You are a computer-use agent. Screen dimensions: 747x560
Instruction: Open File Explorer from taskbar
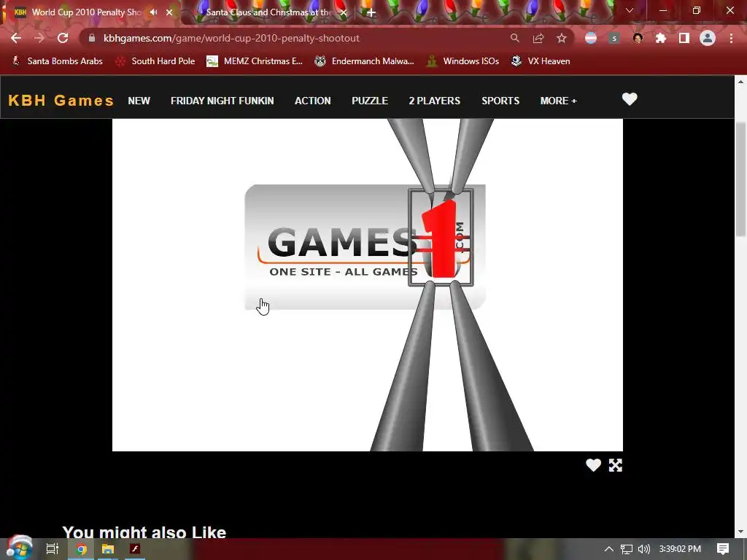point(108,549)
